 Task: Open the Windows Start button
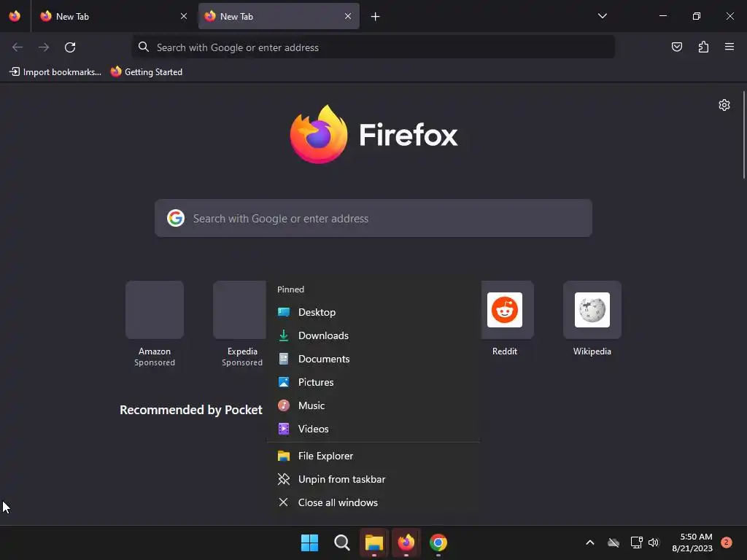[309, 542]
